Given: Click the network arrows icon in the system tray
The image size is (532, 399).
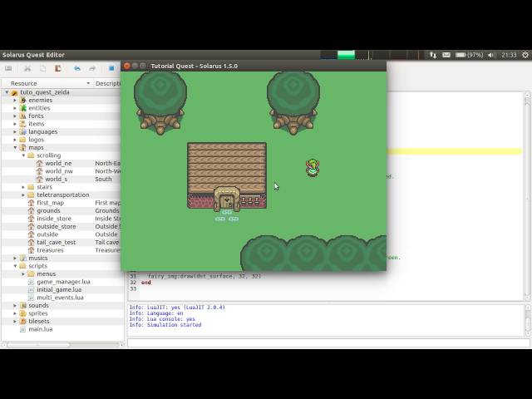Looking at the screenshot, I should [433, 55].
